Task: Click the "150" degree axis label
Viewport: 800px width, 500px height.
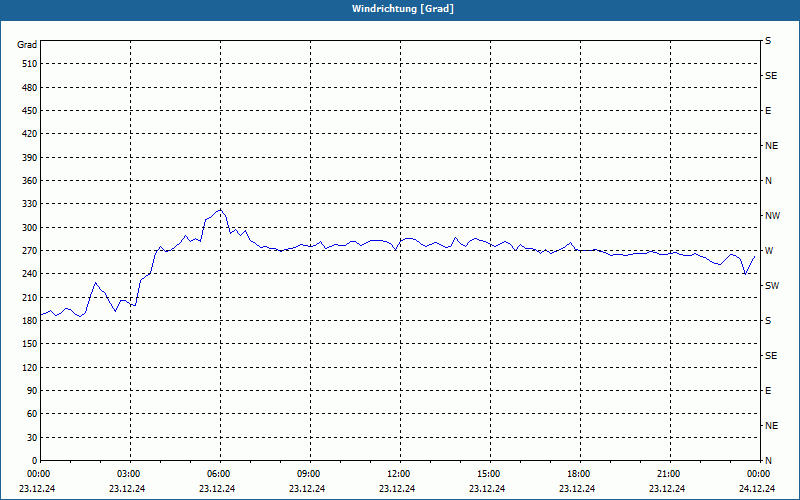Action: 30,344
